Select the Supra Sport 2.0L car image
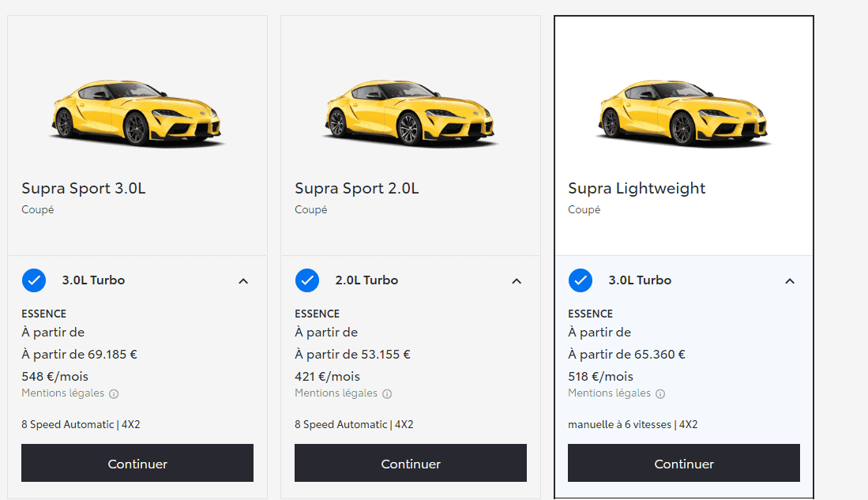The image size is (868, 500). 410,114
